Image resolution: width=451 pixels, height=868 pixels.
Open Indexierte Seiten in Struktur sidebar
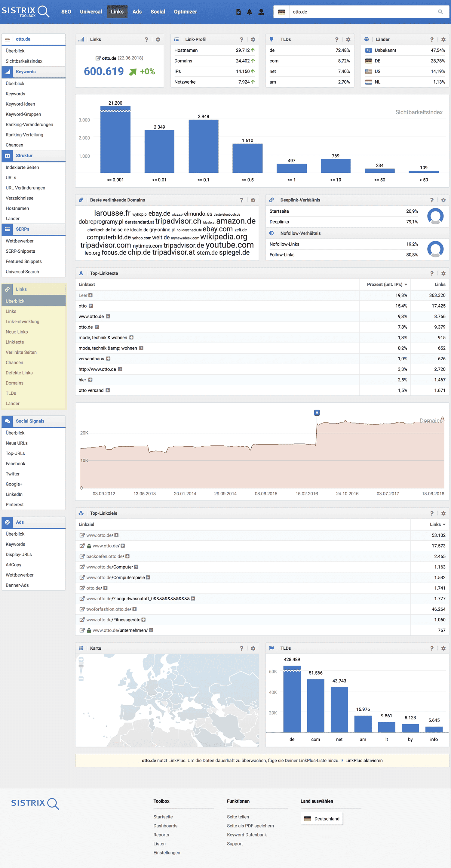click(x=22, y=168)
